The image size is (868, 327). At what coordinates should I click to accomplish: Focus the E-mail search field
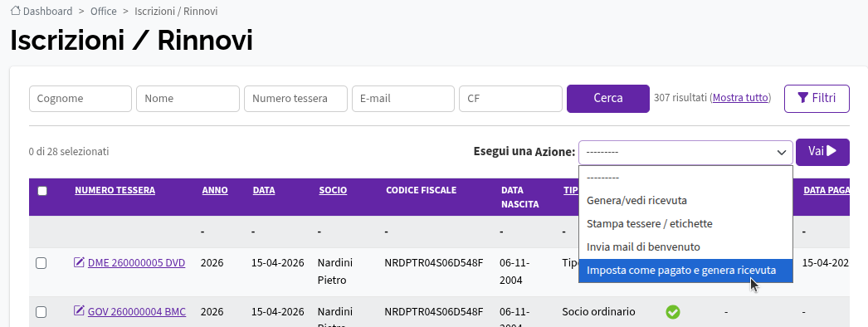pyautogui.click(x=403, y=99)
